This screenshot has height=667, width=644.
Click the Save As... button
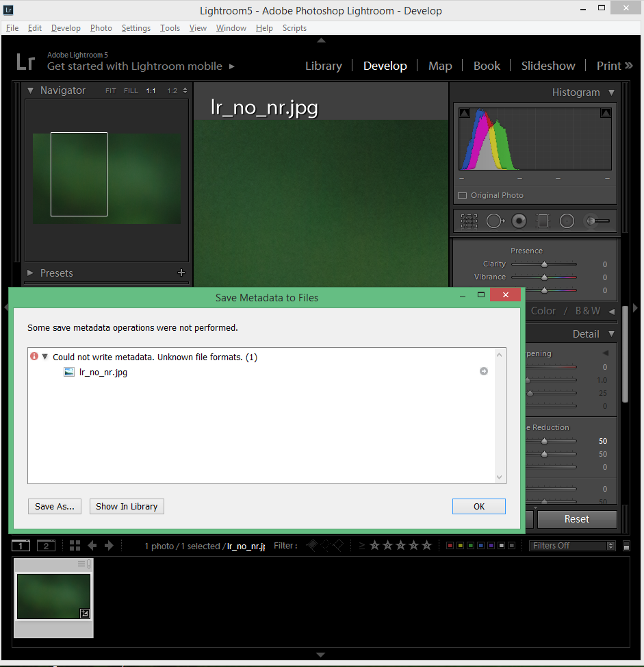[55, 506]
